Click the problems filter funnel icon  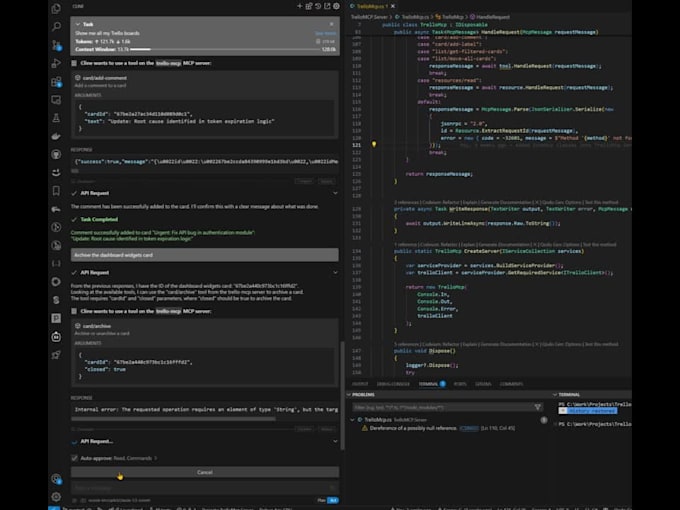pos(538,407)
